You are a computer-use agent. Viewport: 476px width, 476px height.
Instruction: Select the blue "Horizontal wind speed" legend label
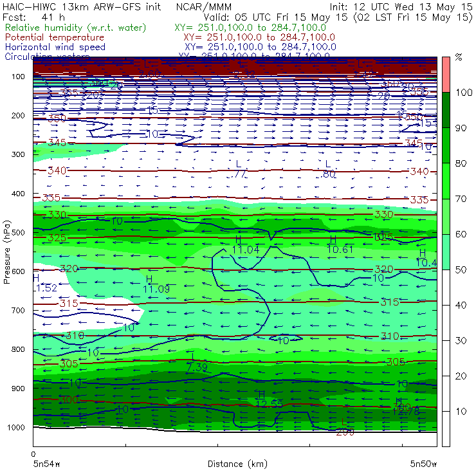[55, 47]
